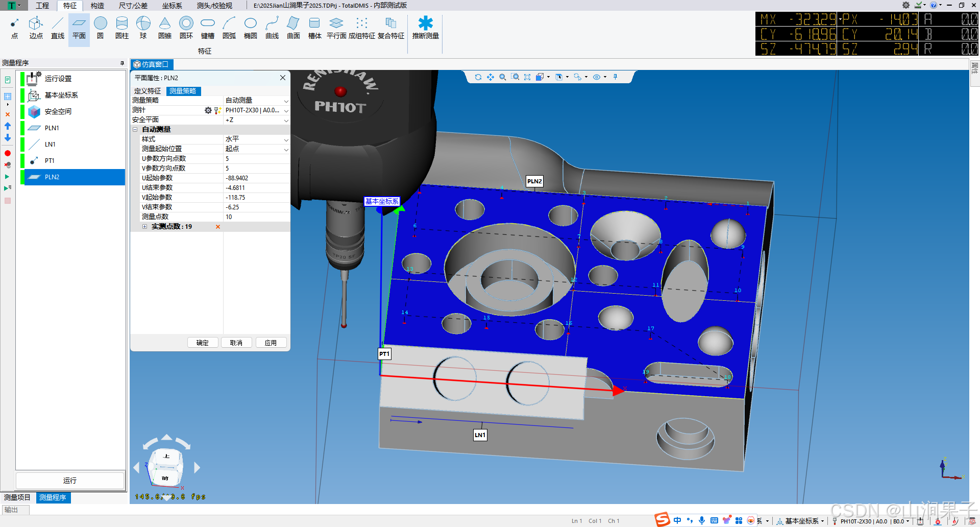The image size is (980, 527).
Task: Select the 圆锥 cone feature tool
Action: tap(165, 29)
